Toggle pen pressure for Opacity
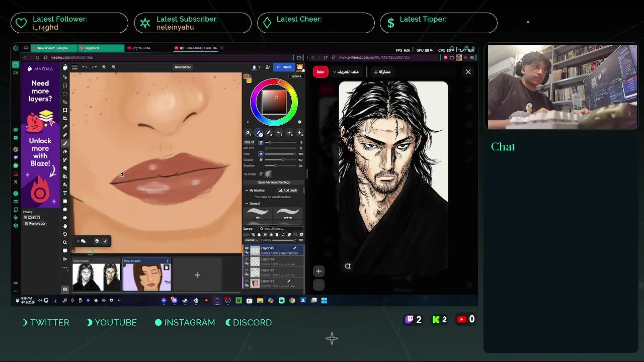 click(261, 160)
